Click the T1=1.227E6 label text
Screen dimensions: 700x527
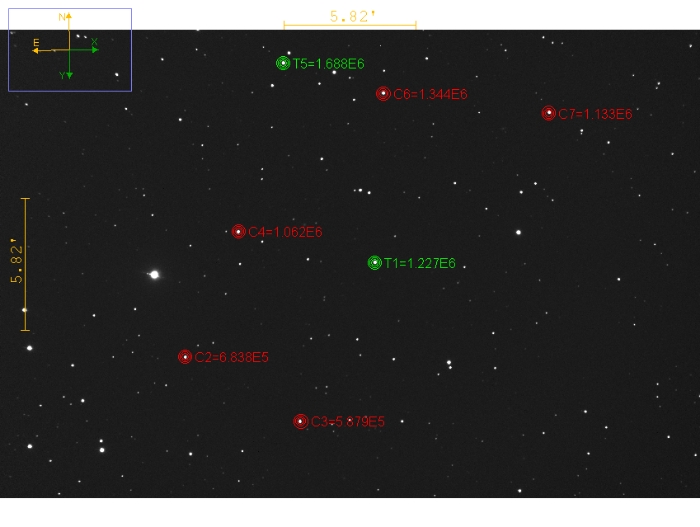click(420, 264)
